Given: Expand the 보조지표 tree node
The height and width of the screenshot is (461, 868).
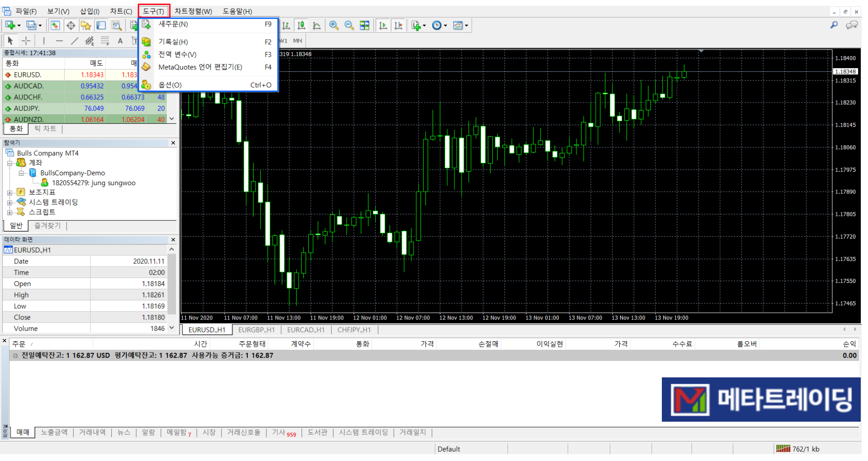Looking at the screenshot, I should pos(9,193).
